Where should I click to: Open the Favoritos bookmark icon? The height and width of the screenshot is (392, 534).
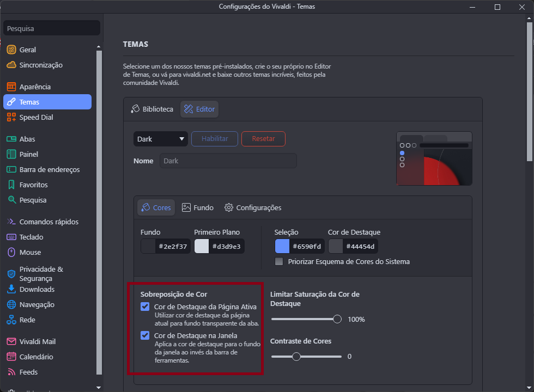coord(11,185)
